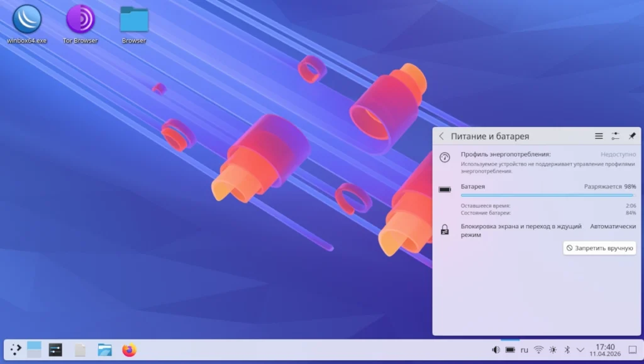Open the brightness and color tray icon
The height and width of the screenshot is (364, 644).
pos(553,350)
